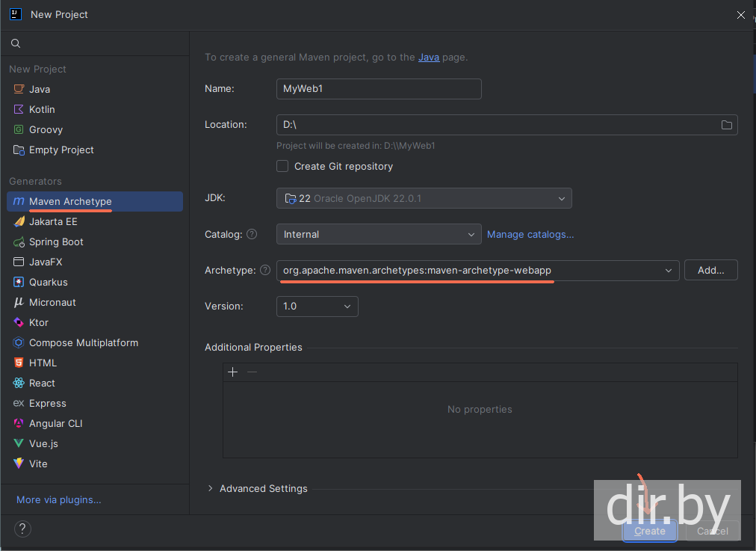756x551 pixels.
Task: Select Jakarta EE generator
Action: coord(95,221)
